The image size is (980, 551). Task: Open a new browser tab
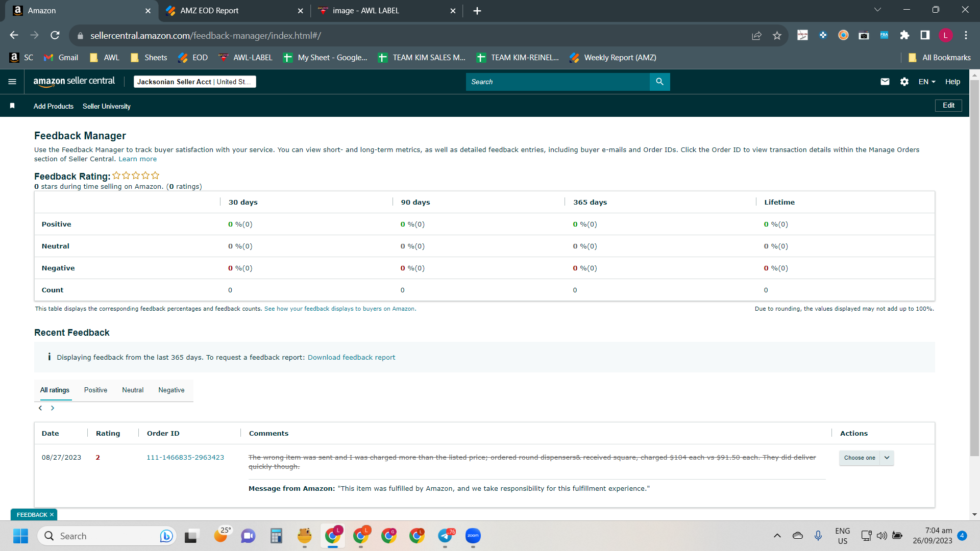tap(477, 11)
